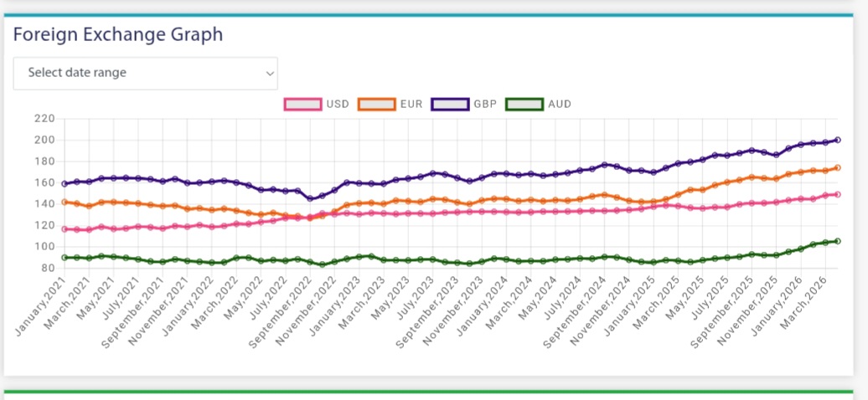Click the lowest GBP point near September 2022
Screen dimensions: 868x400
coord(310,198)
